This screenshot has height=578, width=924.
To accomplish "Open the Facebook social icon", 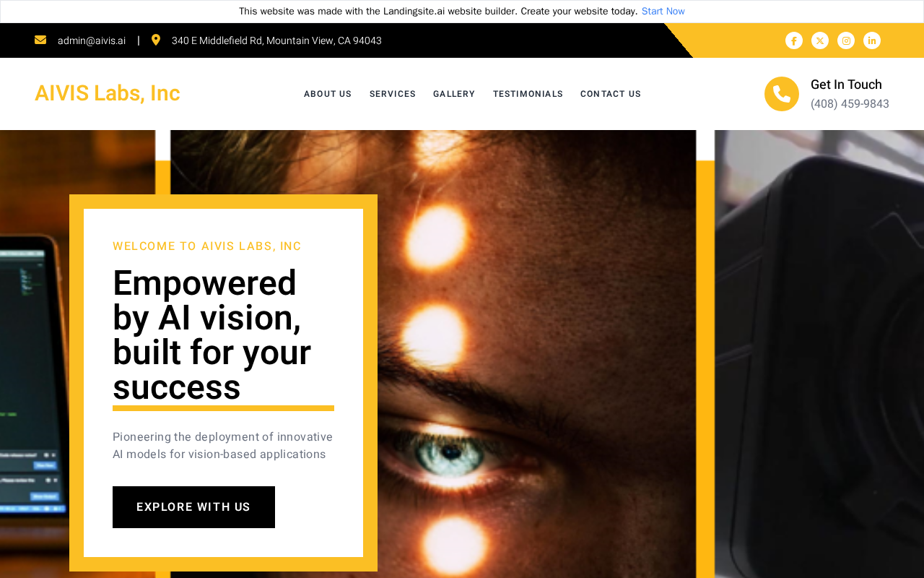I will point(794,40).
